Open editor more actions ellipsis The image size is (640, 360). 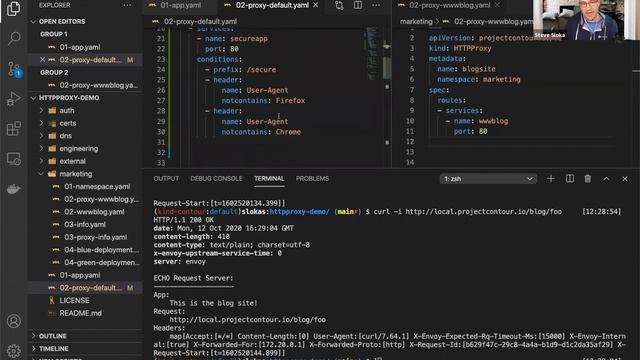(376, 5)
